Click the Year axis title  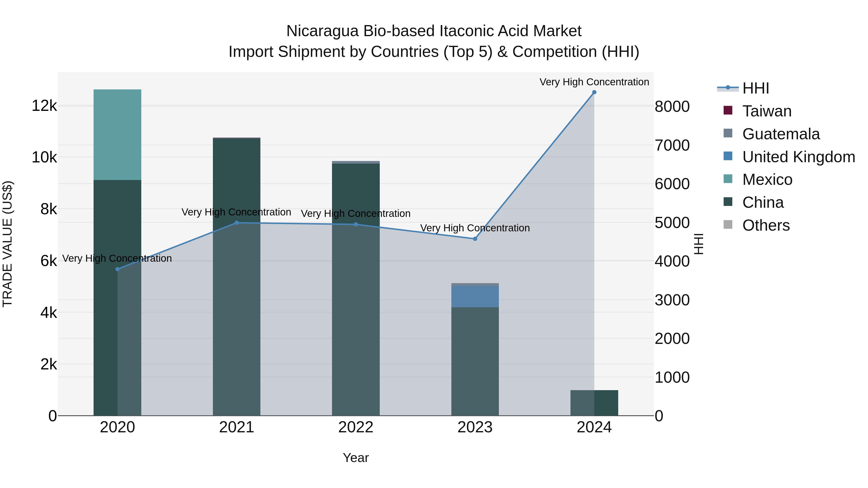[x=356, y=458]
